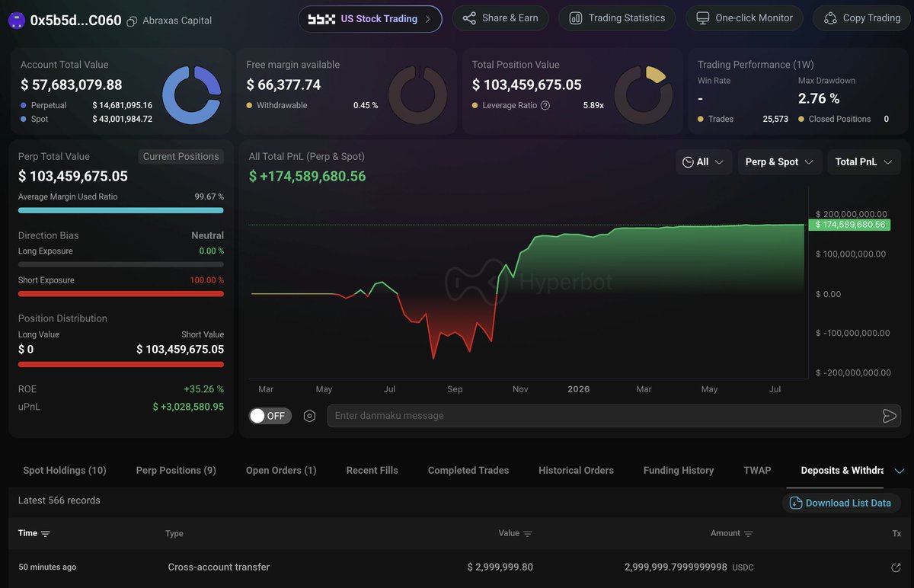This screenshot has height=588, width=914.
Task: Click the purple wallet avatar icon
Action: coord(16,21)
